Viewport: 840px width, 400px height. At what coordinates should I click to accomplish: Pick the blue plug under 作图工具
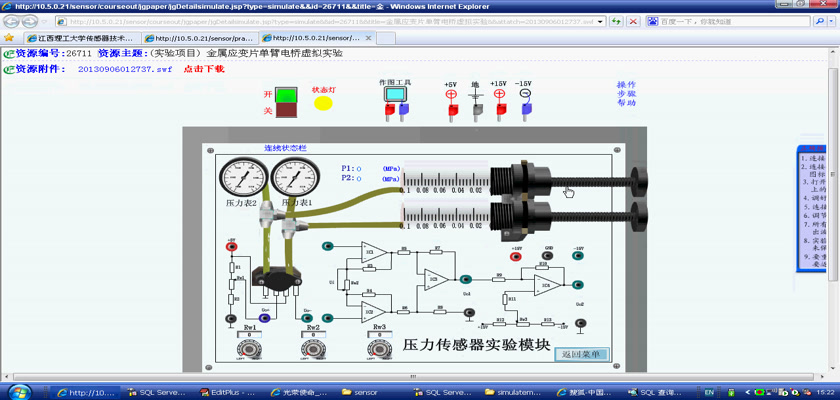tap(403, 112)
